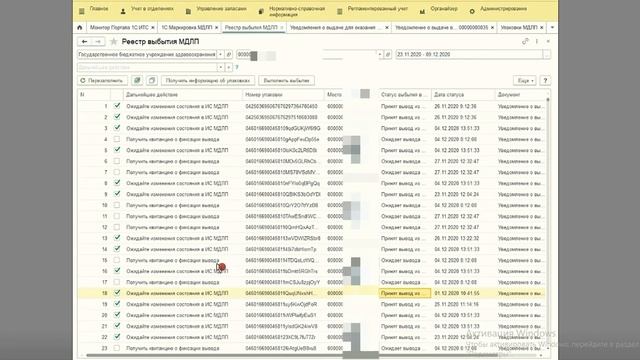This screenshot has width=640, height=360.
Task: Sort by the Номер упаковки column header
Action: tap(283, 95)
